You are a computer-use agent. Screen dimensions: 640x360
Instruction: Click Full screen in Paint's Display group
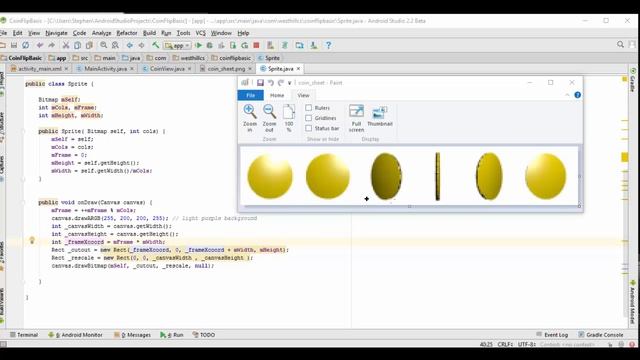pyautogui.click(x=356, y=118)
